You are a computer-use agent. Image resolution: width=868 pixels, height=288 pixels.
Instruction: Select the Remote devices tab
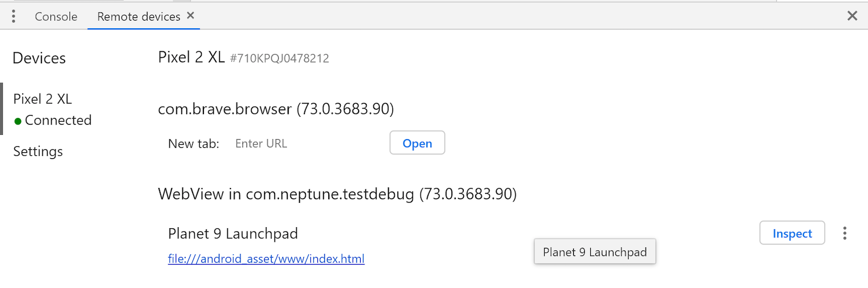click(x=138, y=17)
